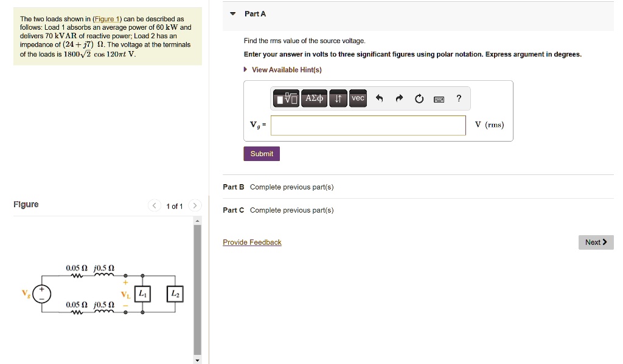Open the math templates (root/fraction) tool

287,98
